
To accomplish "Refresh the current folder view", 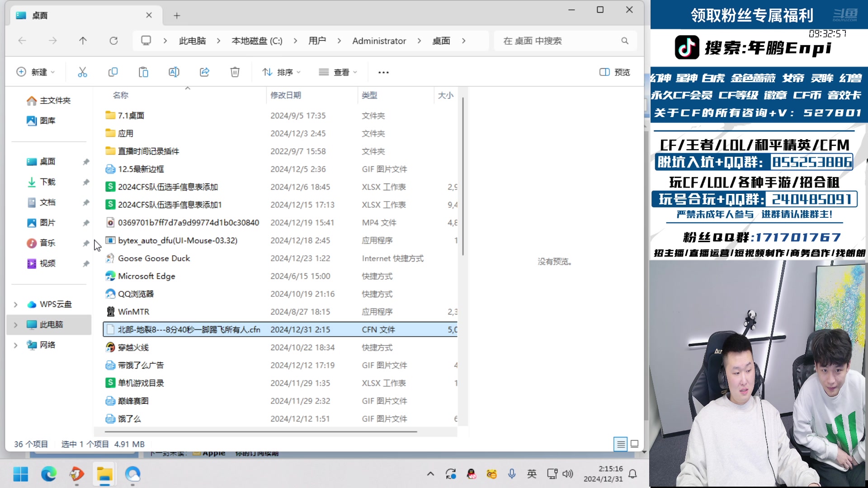I will [x=113, y=41].
